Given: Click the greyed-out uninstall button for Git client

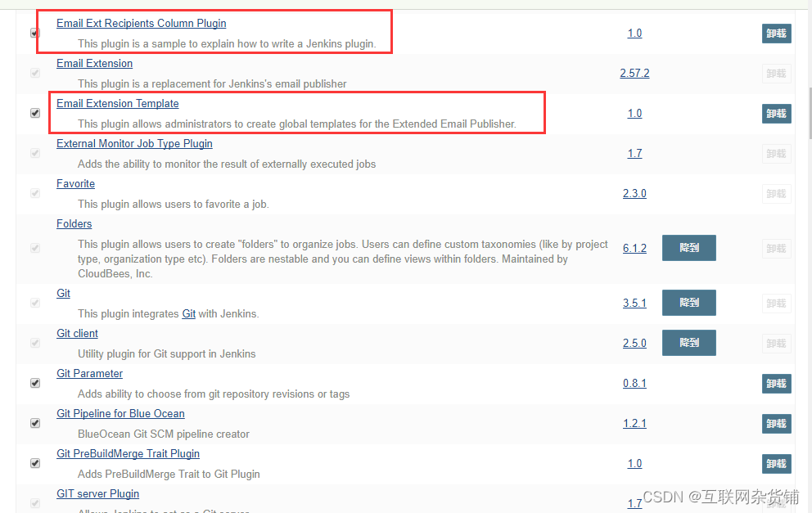Looking at the screenshot, I should (776, 343).
